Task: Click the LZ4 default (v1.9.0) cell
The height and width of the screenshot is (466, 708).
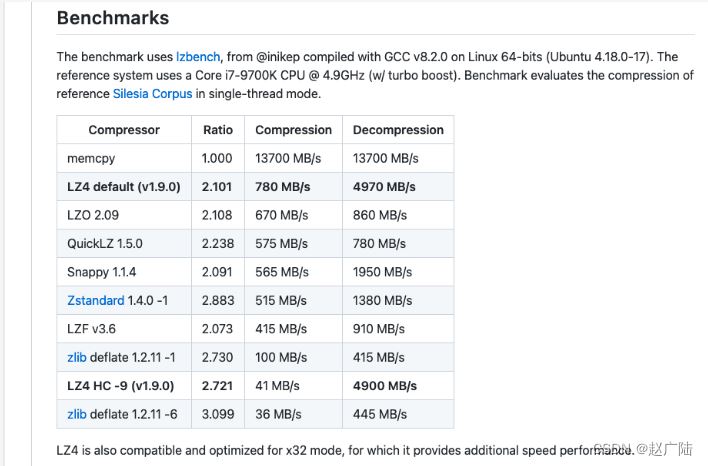Action: (x=124, y=187)
